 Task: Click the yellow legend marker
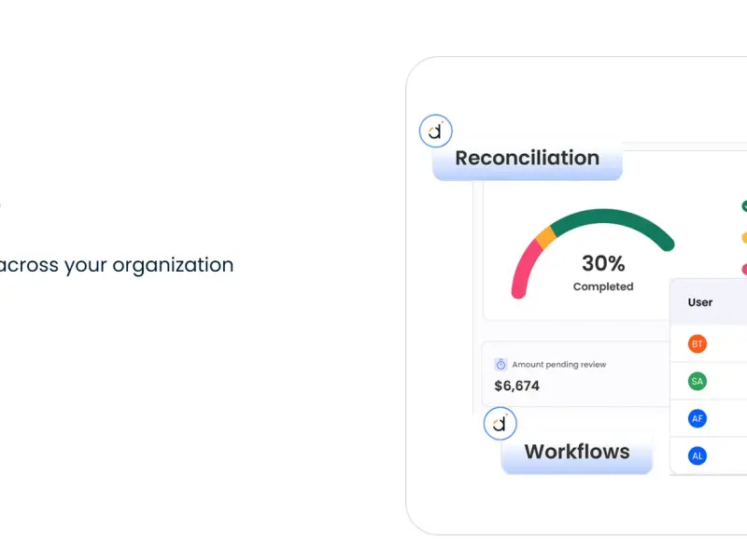[744, 238]
